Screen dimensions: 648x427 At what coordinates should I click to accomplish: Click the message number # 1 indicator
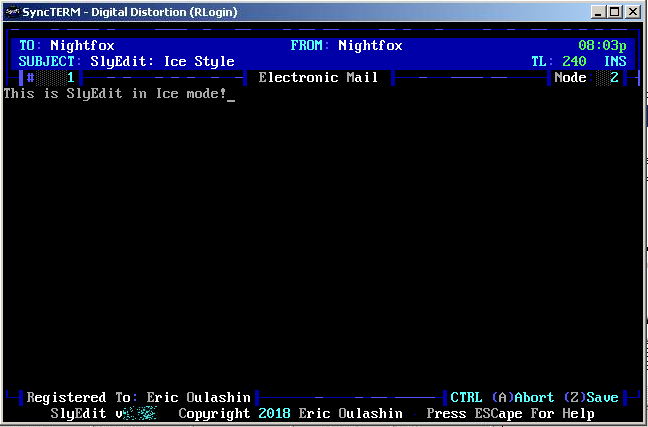[x=50, y=77]
